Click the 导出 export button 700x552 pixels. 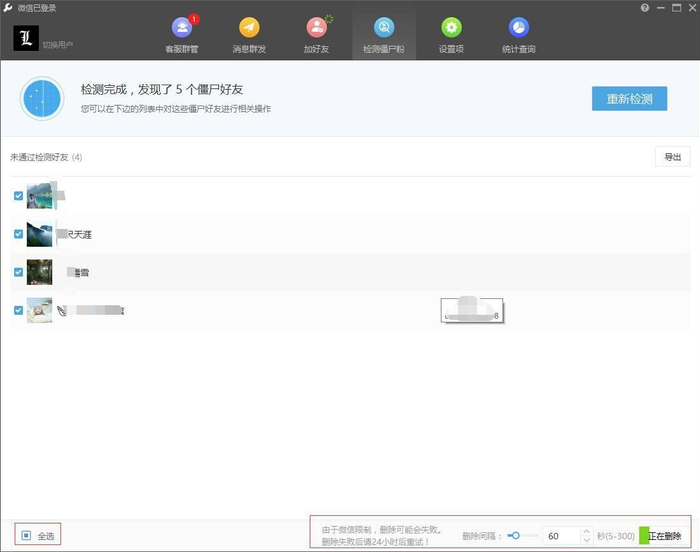pos(673,157)
